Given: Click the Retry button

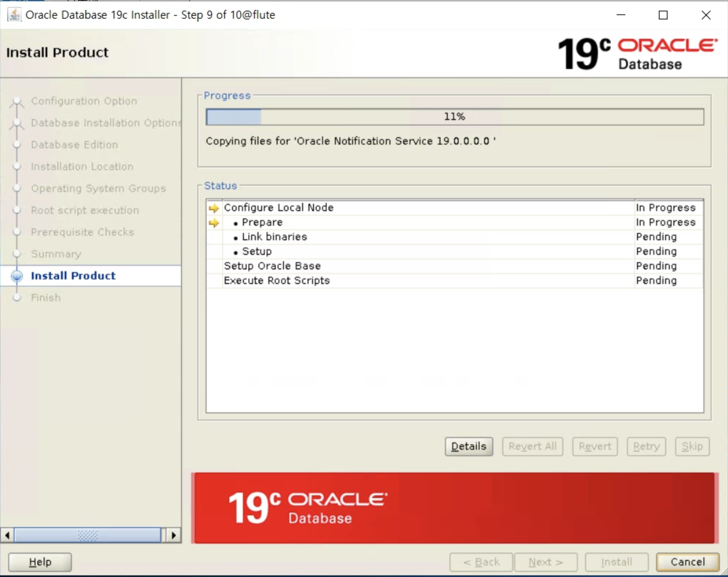Looking at the screenshot, I should [646, 446].
